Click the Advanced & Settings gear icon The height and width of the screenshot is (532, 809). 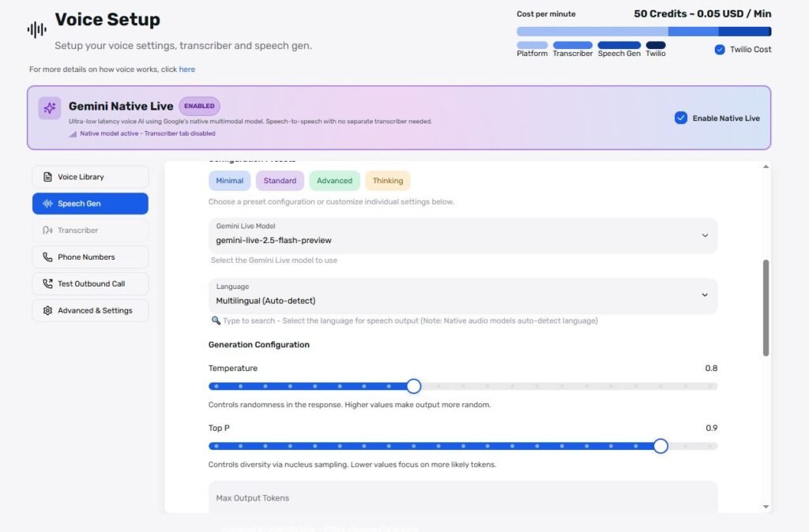47,311
